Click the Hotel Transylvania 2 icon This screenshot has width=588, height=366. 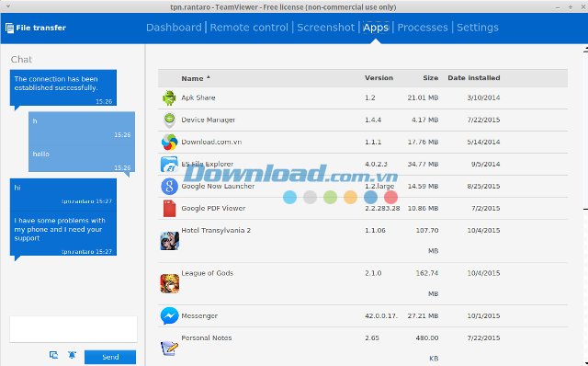point(169,241)
